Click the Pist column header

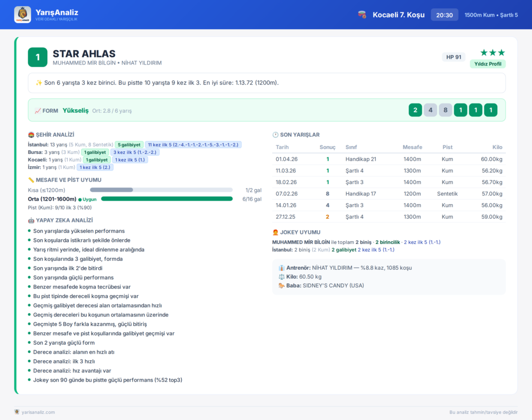pyautogui.click(x=447, y=147)
